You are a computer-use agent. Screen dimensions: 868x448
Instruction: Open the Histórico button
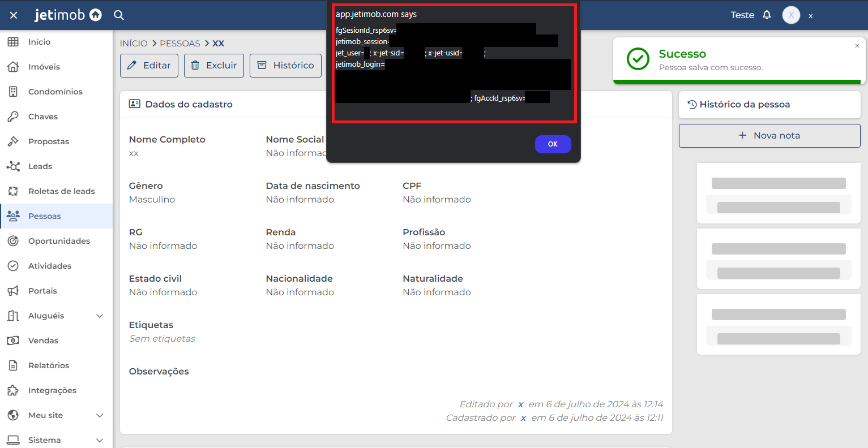pyautogui.click(x=286, y=66)
